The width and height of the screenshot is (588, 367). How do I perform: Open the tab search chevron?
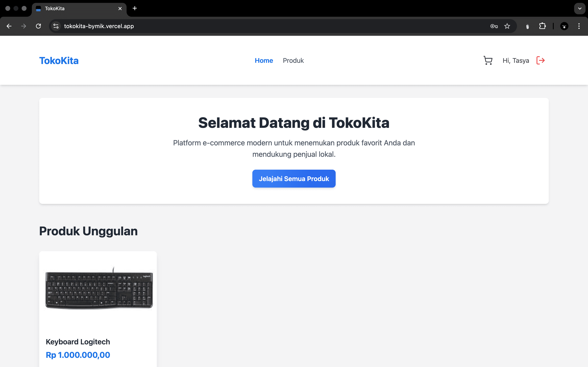click(580, 8)
